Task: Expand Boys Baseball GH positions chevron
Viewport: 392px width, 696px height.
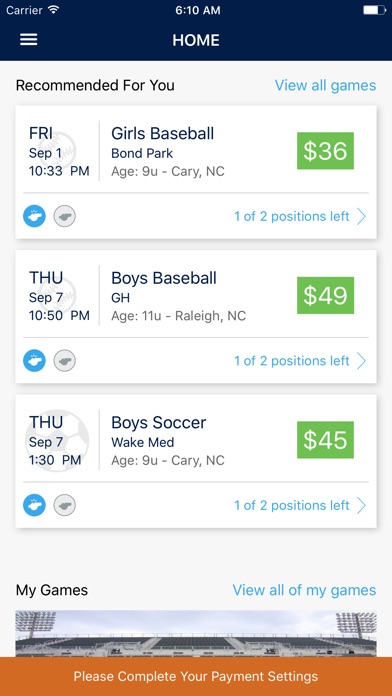Action: [x=361, y=361]
